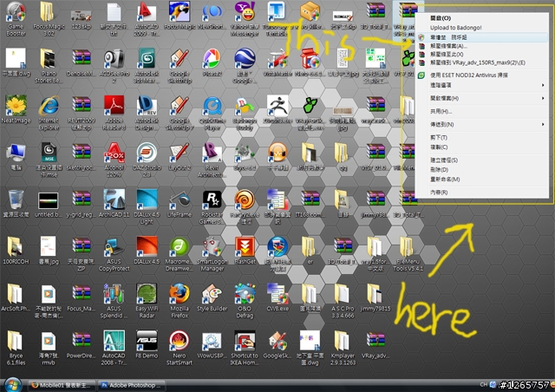Open the Focus Magic 3.02 folder

(x=49, y=19)
